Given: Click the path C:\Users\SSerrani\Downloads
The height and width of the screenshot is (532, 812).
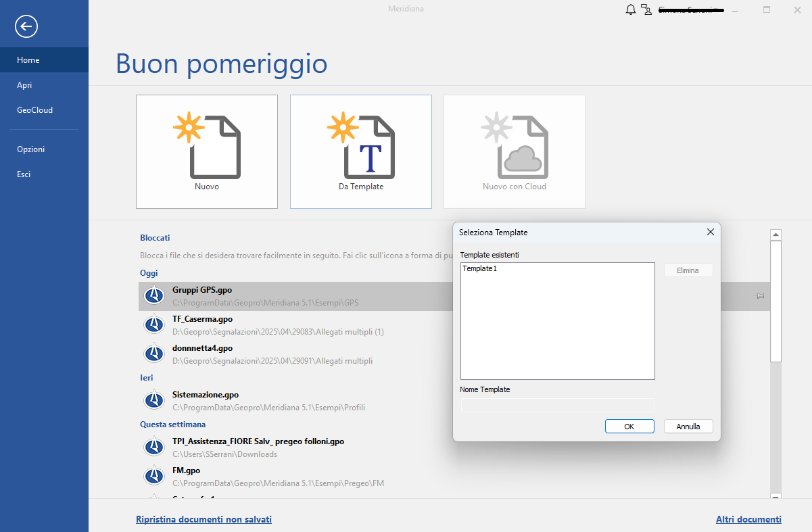Looking at the screenshot, I should 224,454.
